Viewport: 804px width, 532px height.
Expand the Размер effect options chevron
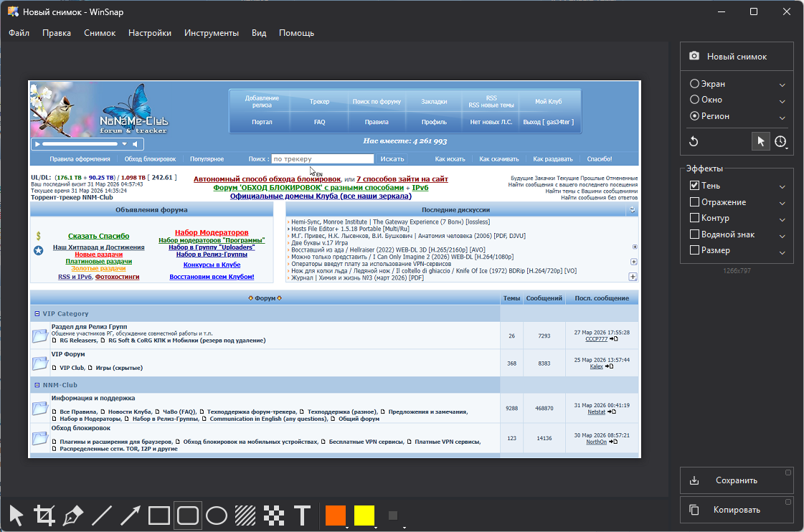coord(782,252)
